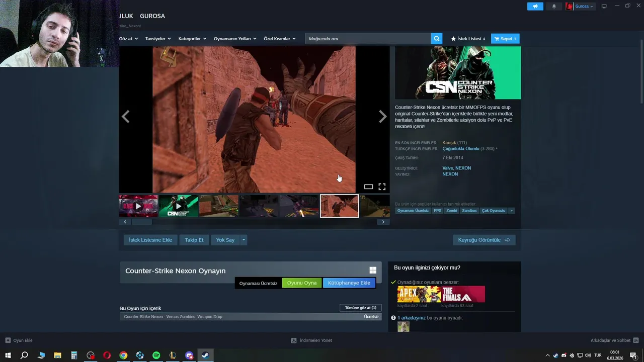Open İndirmeleri Yönet downloads
Image resolution: width=644 pixels, height=362 pixels.
pyautogui.click(x=311, y=340)
